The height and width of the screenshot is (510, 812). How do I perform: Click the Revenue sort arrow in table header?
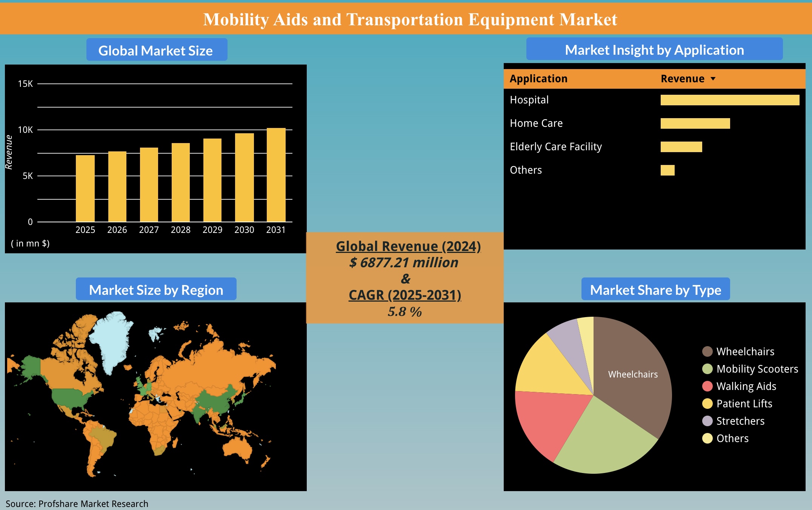click(713, 79)
